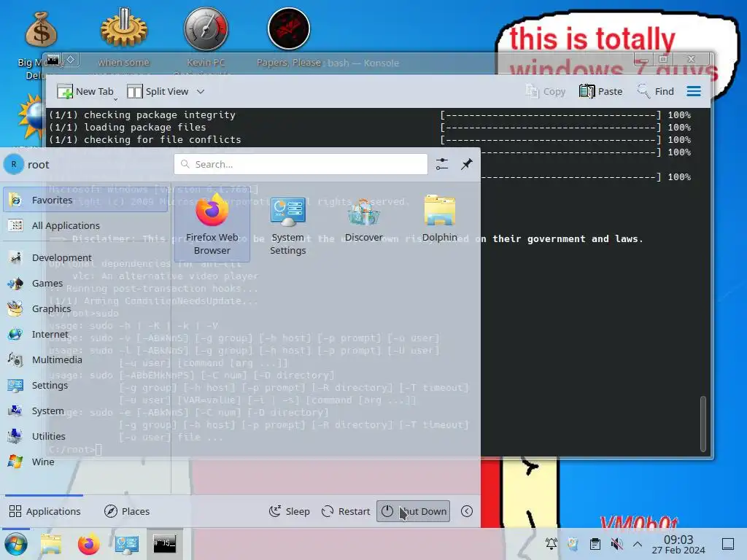Click New Tab in Konsole
The image size is (747, 560).
click(85, 91)
